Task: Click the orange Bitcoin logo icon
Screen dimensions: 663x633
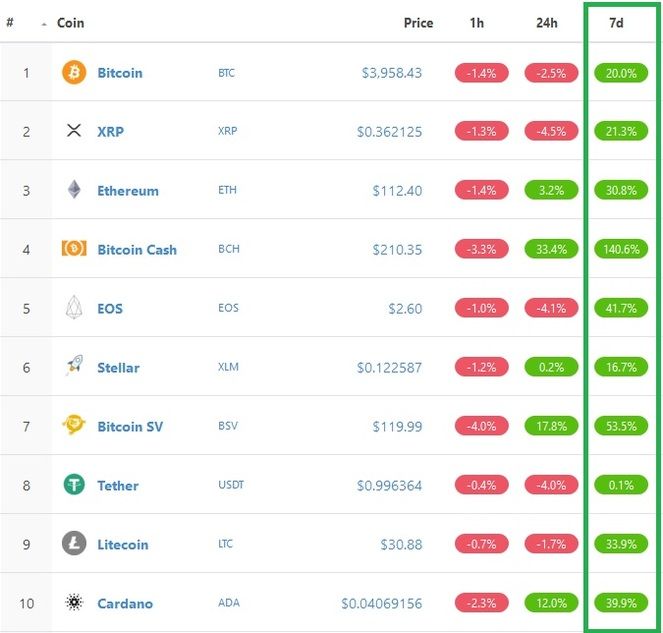Action: pos(74,72)
